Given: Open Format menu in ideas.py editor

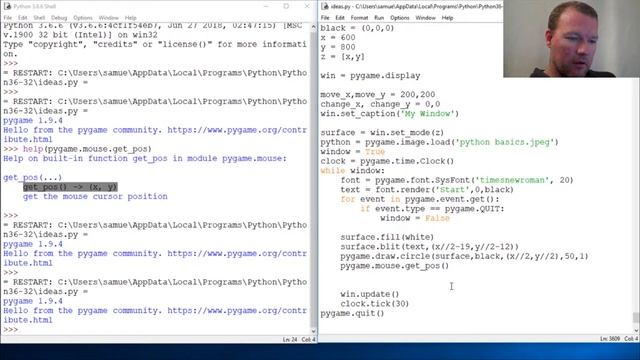Looking at the screenshot, I should pos(359,18).
